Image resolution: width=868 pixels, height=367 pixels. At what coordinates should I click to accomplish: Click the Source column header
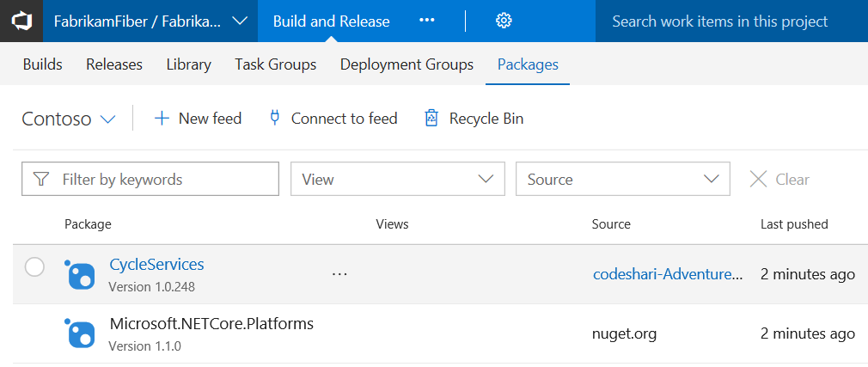[x=611, y=223]
